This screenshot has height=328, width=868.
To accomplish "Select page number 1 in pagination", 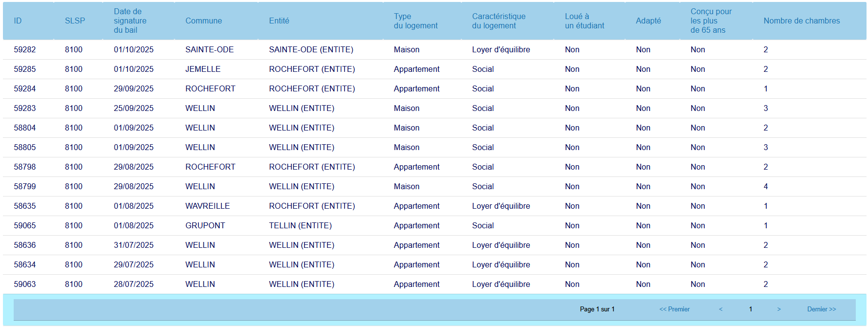I will coord(750,309).
